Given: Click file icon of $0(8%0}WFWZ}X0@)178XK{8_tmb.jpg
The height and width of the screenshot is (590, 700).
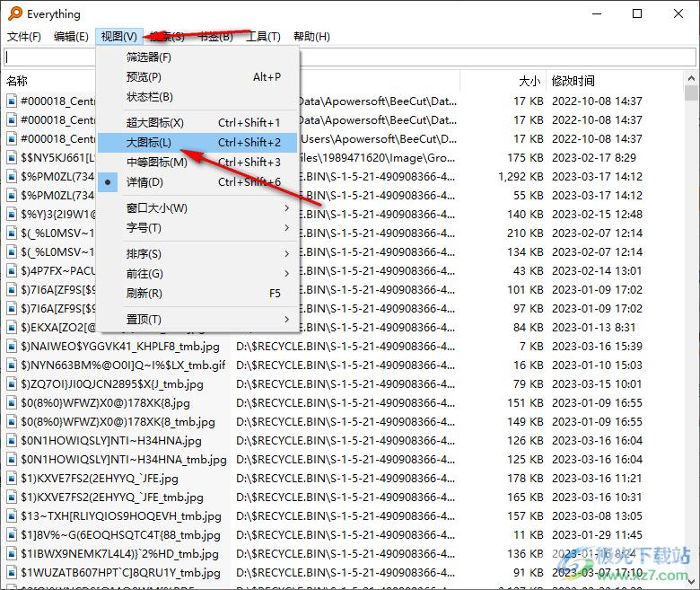Looking at the screenshot, I should 12,422.
